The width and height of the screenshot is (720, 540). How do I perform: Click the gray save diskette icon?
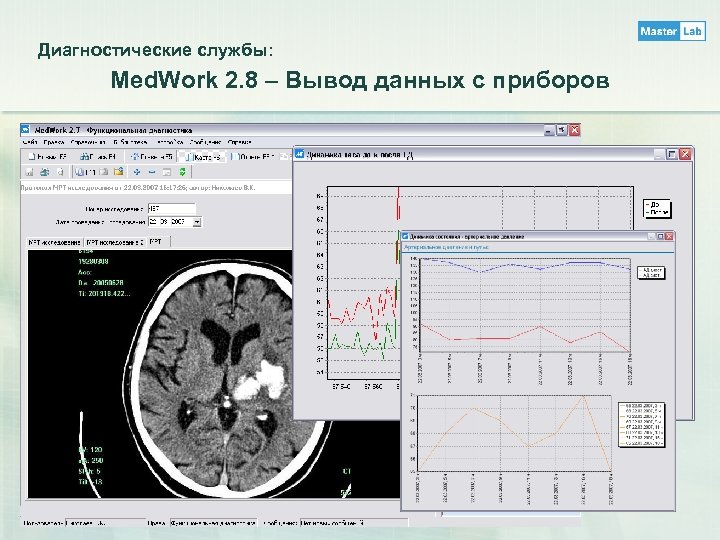pos(29,172)
